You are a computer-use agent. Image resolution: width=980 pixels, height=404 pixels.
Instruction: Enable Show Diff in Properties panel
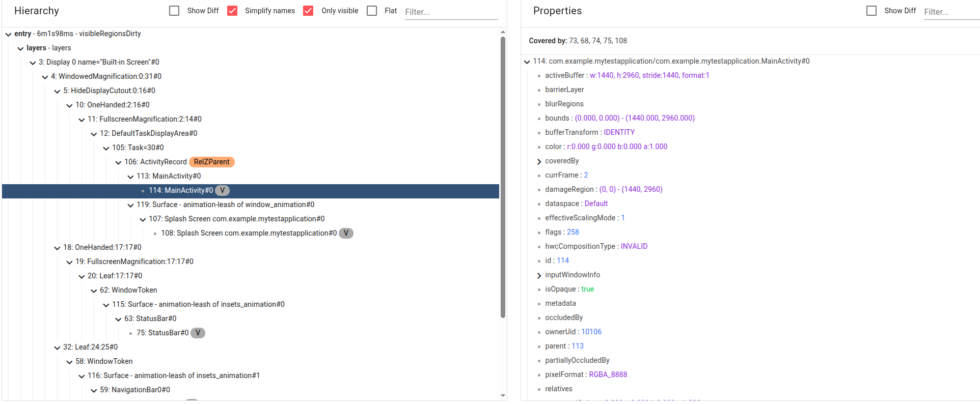(872, 11)
